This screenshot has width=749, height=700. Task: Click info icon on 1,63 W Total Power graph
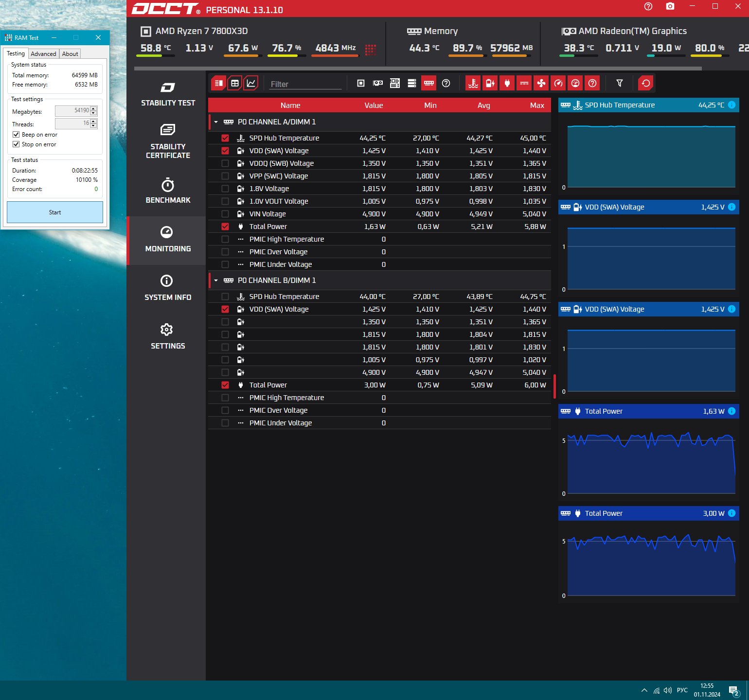point(732,411)
